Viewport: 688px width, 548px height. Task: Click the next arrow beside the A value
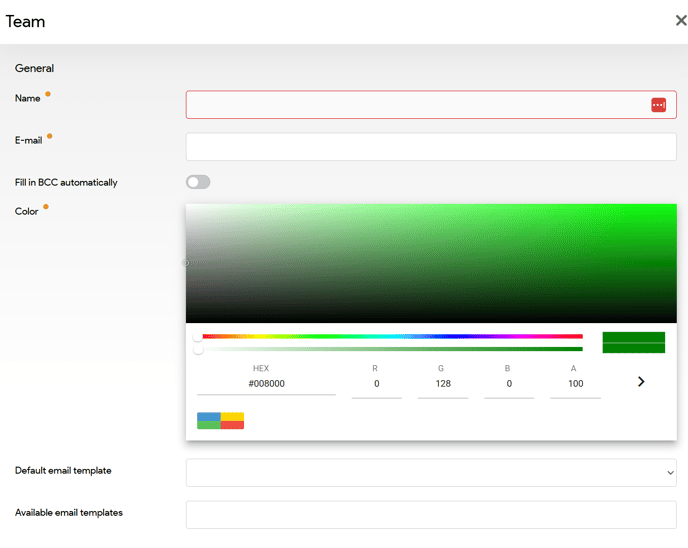tap(641, 382)
